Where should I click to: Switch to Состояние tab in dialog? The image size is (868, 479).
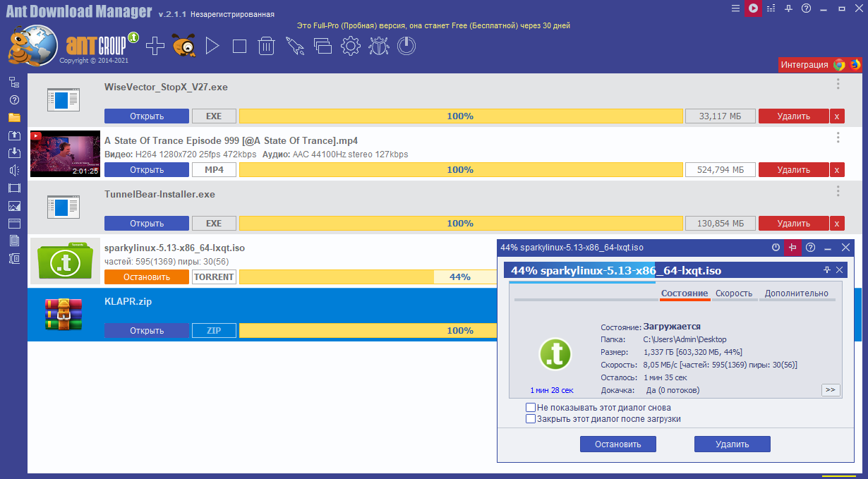(x=685, y=293)
